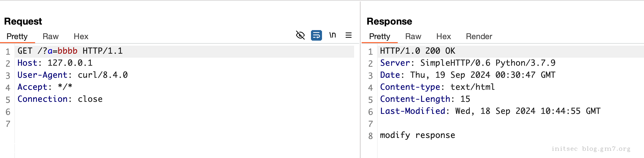Show non-printable characters with \n icon
Screen dimensions: 644x158
tap(333, 35)
